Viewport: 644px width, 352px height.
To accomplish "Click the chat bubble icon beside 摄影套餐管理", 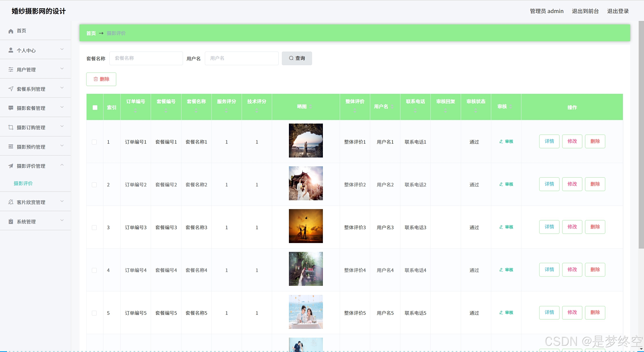I will [11, 108].
